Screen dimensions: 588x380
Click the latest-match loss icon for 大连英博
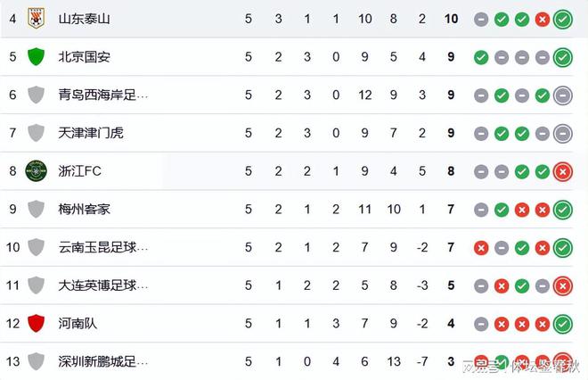(x=562, y=286)
